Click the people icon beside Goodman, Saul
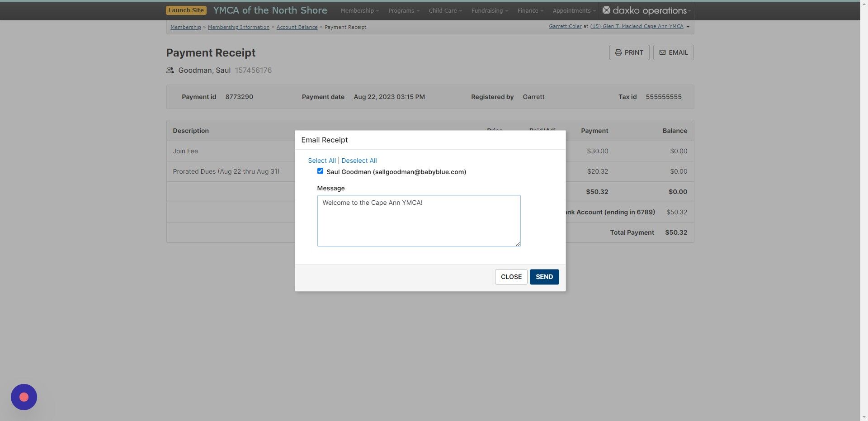This screenshot has width=868, height=421. click(170, 70)
